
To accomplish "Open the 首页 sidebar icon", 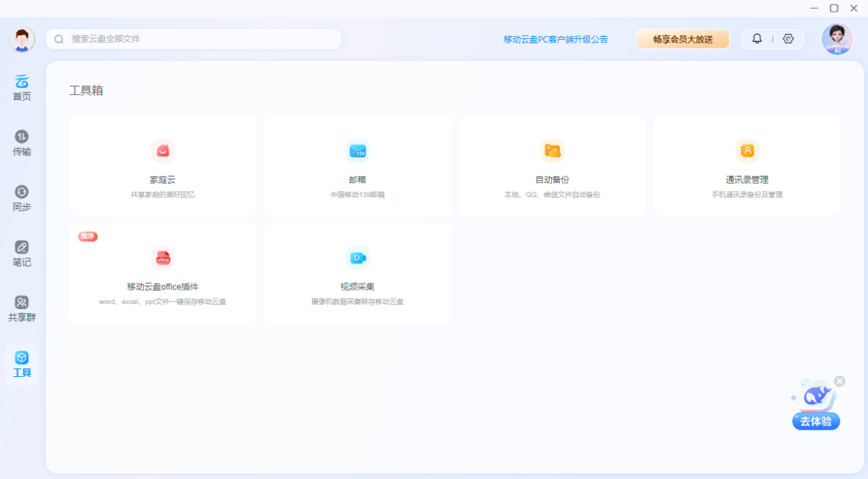I will coord(21,86).
